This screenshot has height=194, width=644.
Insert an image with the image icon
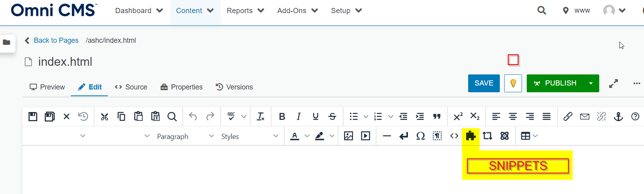[x=349, y=136]
